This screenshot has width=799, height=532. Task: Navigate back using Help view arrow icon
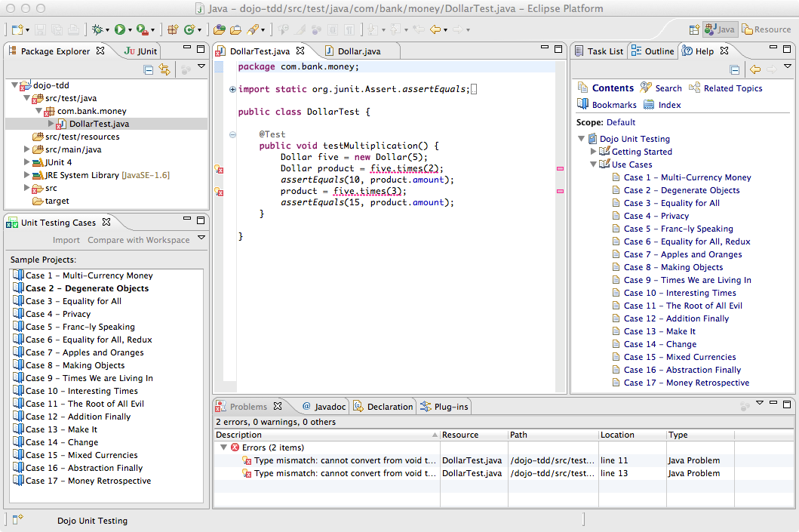pos(754,69)
